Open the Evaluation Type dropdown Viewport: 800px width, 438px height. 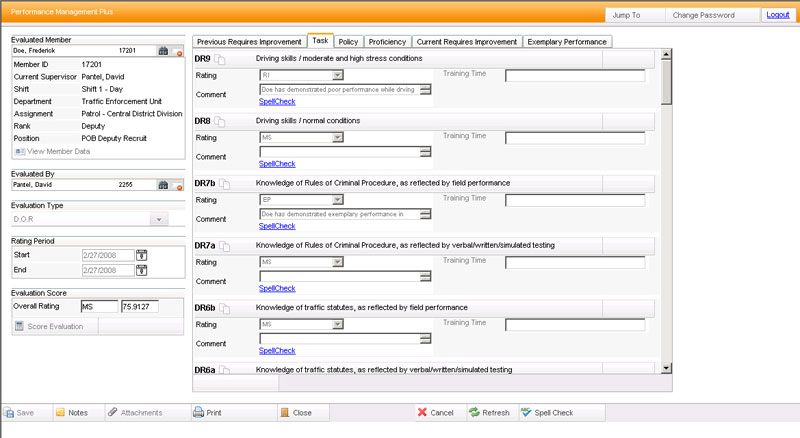[158, 219]
